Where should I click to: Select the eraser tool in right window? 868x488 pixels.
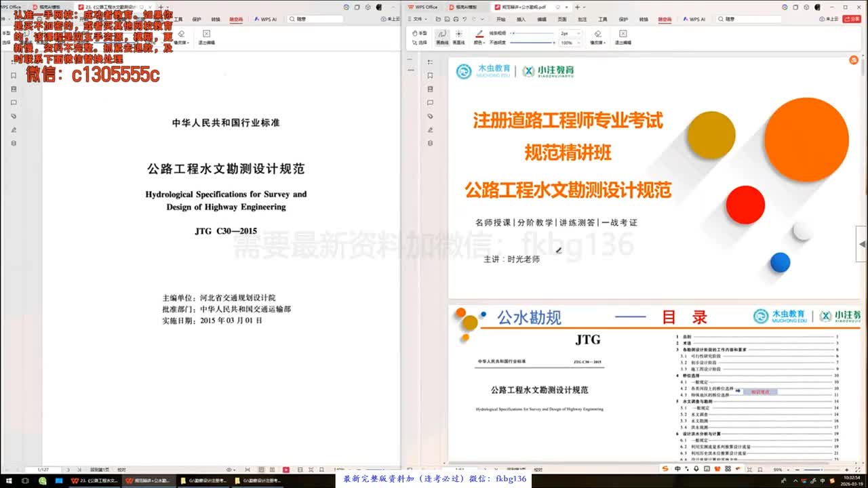point(597,37)
